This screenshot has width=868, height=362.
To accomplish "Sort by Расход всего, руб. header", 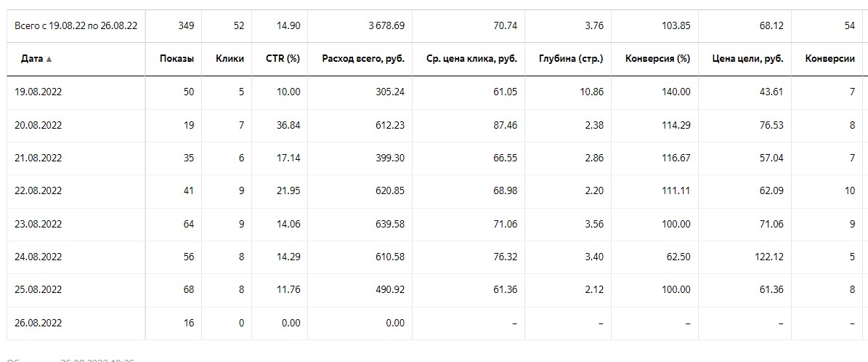I will click(363, 59).
